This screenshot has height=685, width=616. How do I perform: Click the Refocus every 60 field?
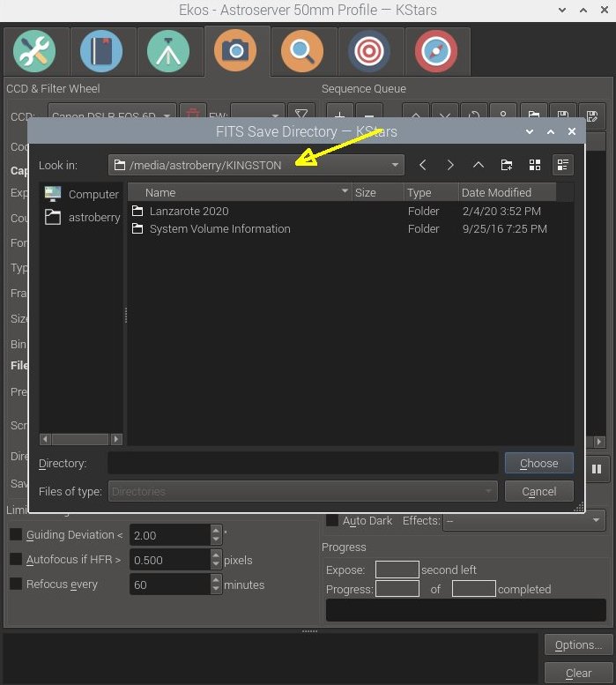[170, 584]
